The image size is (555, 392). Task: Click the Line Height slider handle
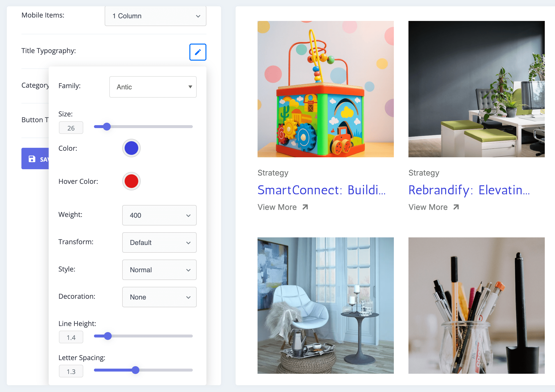(108, 336)
